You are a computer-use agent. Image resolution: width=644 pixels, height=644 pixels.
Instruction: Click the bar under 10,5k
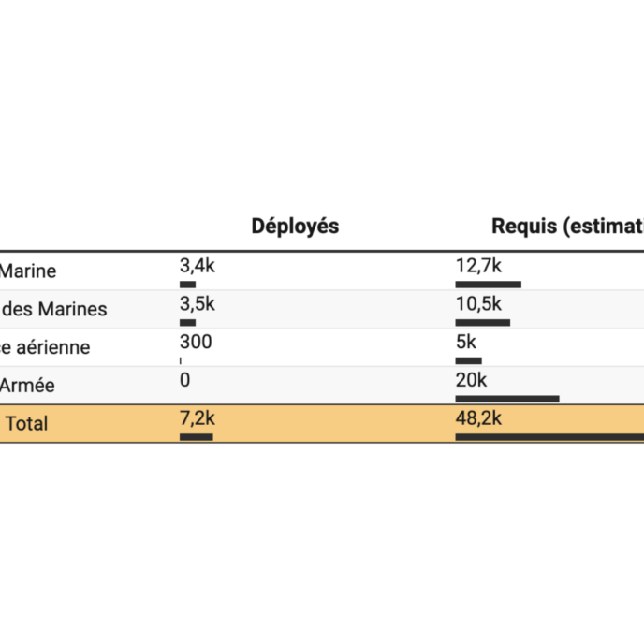482,322
